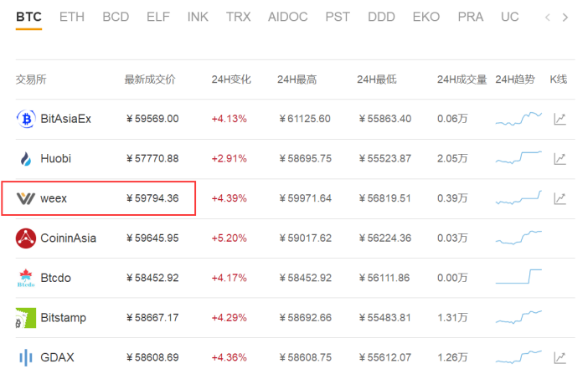The width and height of the screenshot is (588, 374).
Task: Click the GDAX blue bars logo
Action: 25,357
